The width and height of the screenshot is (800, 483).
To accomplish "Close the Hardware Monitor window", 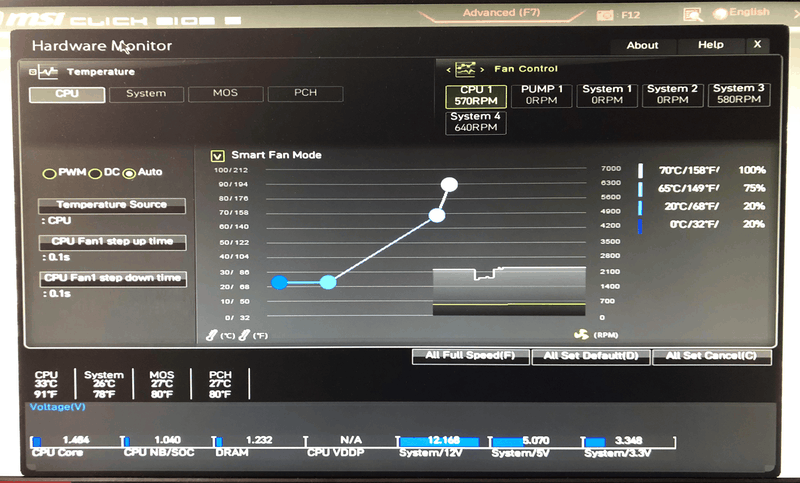I will click(x=758, y=45).
